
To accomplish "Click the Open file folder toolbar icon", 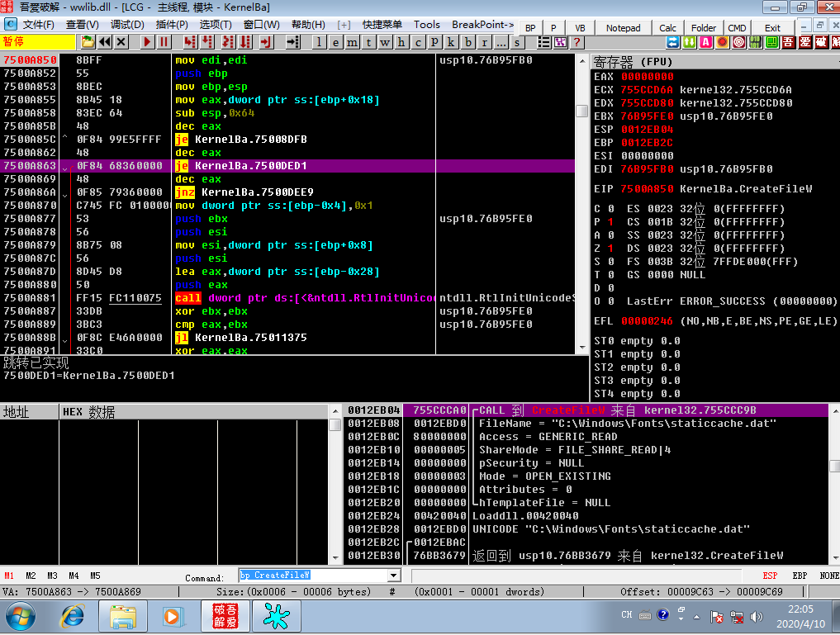I will point(88,42).
